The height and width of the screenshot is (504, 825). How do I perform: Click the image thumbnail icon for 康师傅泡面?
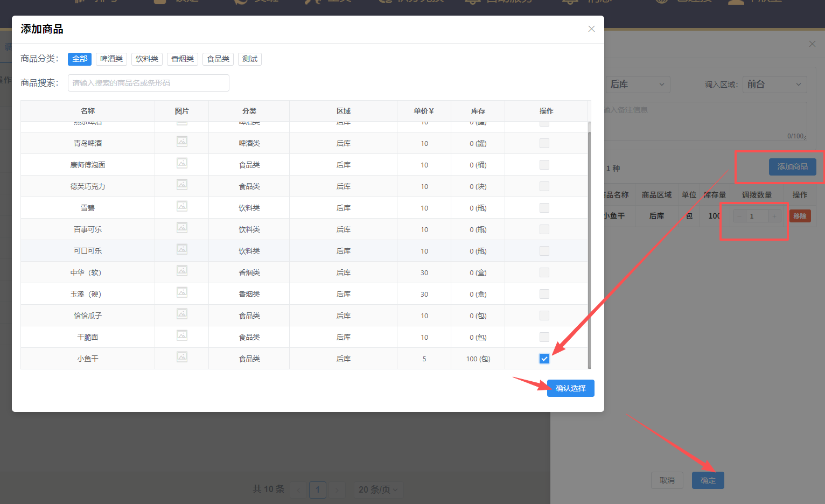point(182,163)
